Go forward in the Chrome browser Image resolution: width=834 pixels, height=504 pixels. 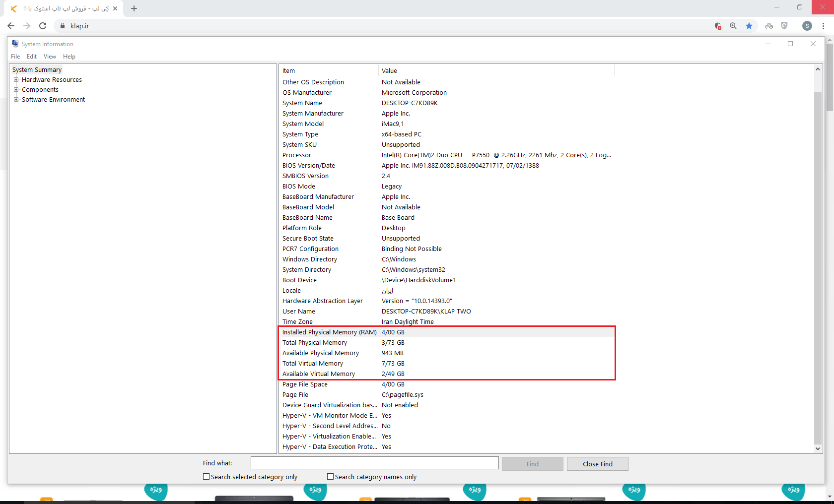coord(27,26)
